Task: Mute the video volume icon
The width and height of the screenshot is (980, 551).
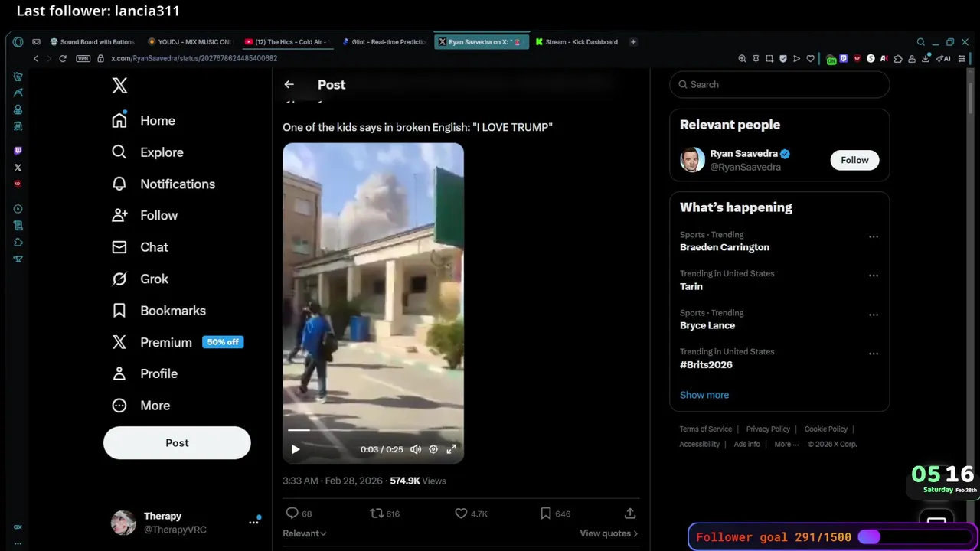Action: (416, 449)
